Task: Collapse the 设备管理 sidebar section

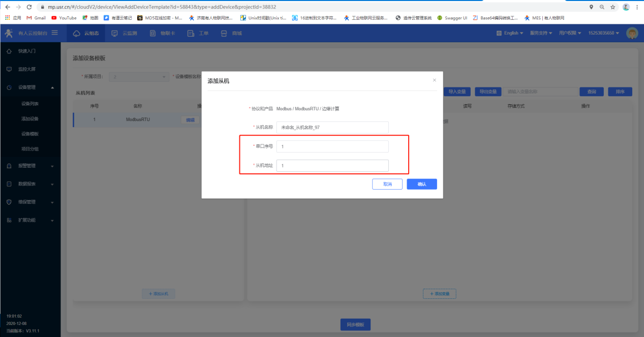Action: (52, 87)
